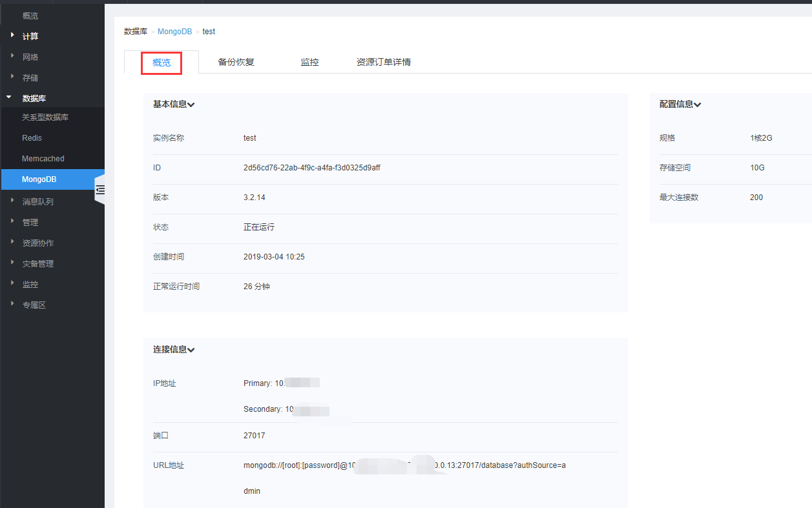Open 关系型数据库 in the sidebar
This screenshot has height=508, width=812.
coord(45,117)
